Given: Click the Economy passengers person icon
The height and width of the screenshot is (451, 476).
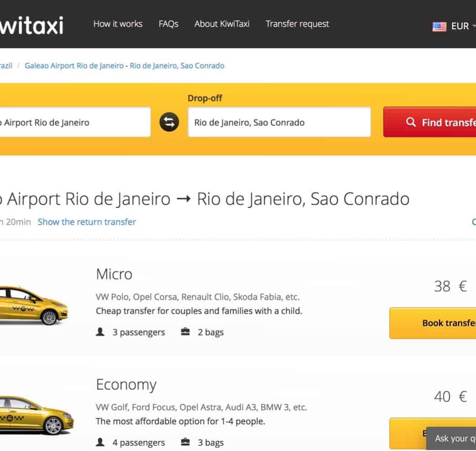Looking at the screenshot, I should tap(100, 442).
